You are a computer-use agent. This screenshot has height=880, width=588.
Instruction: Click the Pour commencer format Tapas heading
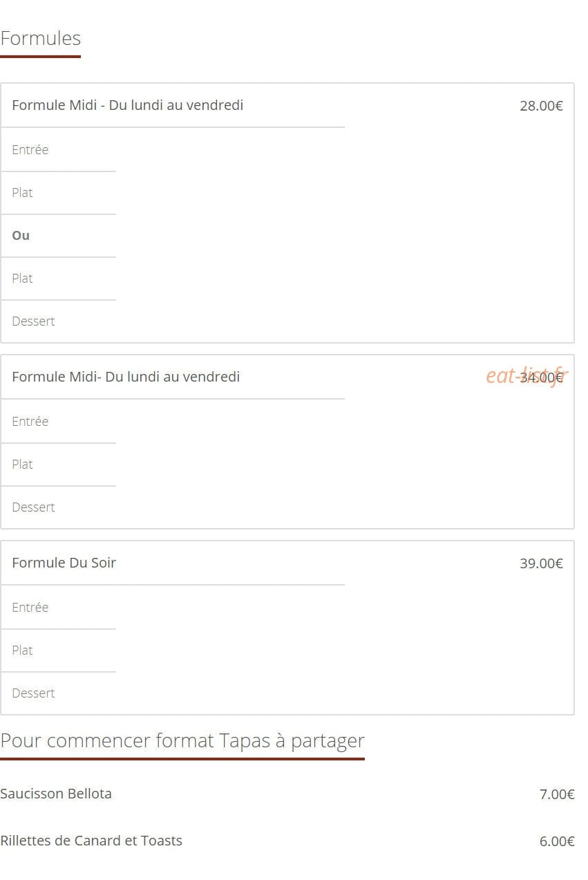pyautogui.click(x=182, y=740)
